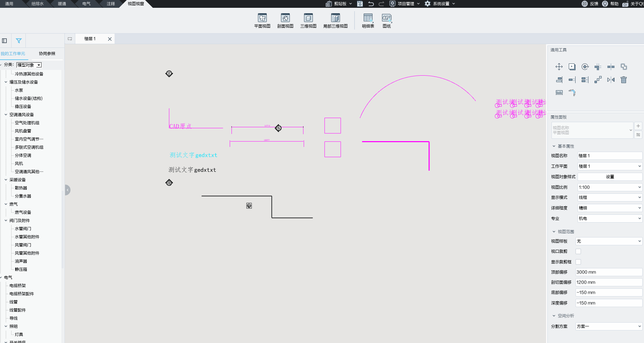This screenshot has width=644, height=343.
Task: Select the Split element tool
Action: [611, 67]
